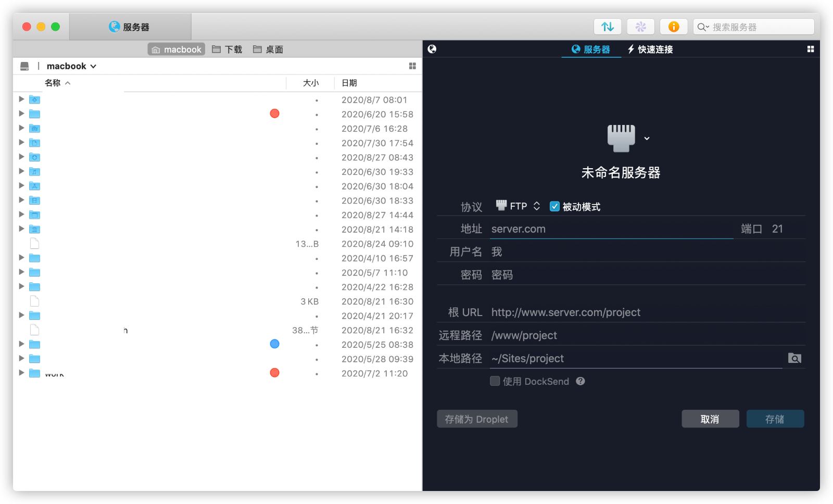Select the folder dated 2020/6/30 18:33
Screen dimensions: 833x504
coord(35,200)
